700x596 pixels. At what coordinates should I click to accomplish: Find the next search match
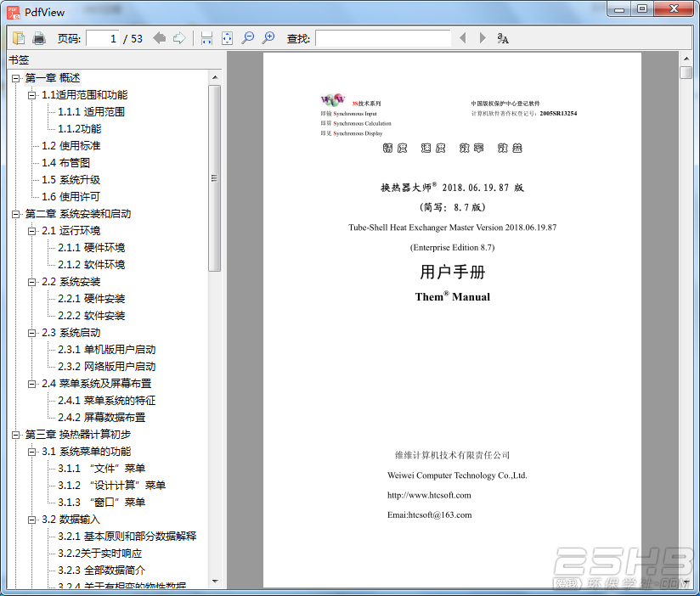tap(483, 38)
